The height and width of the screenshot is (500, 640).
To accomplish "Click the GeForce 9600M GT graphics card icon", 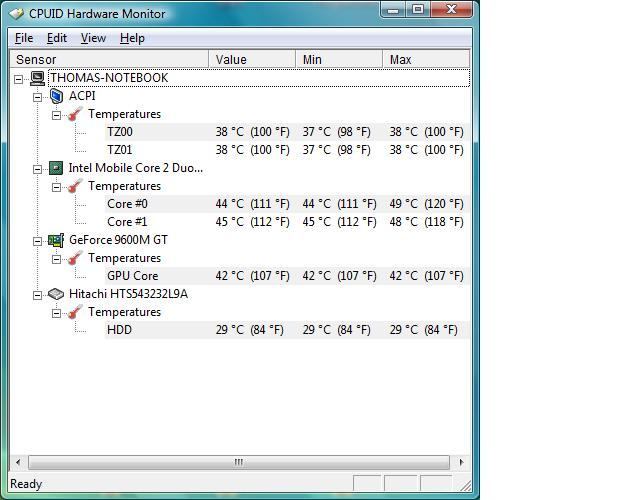I will 56,240.
